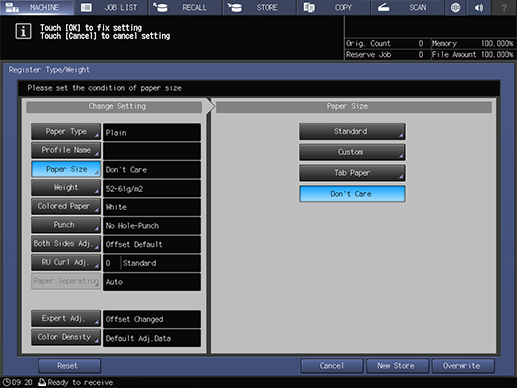
Task: Click the Ready to receive status text
Action: click(x=80, y=382)
